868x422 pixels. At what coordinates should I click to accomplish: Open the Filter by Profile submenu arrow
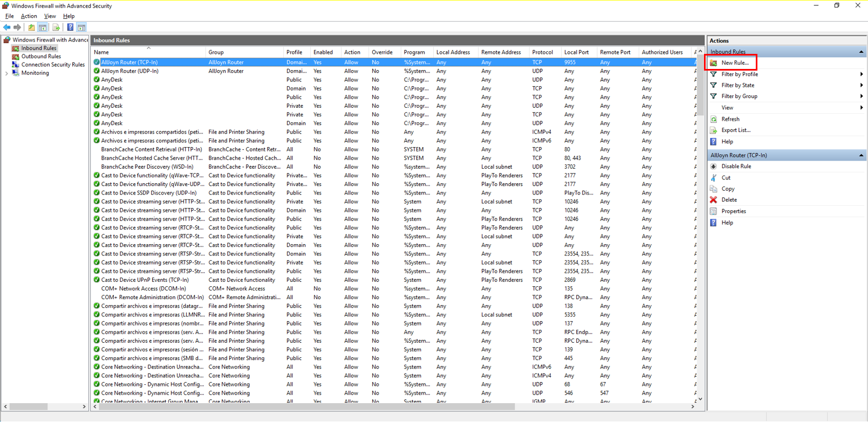[x=862, y=74]
